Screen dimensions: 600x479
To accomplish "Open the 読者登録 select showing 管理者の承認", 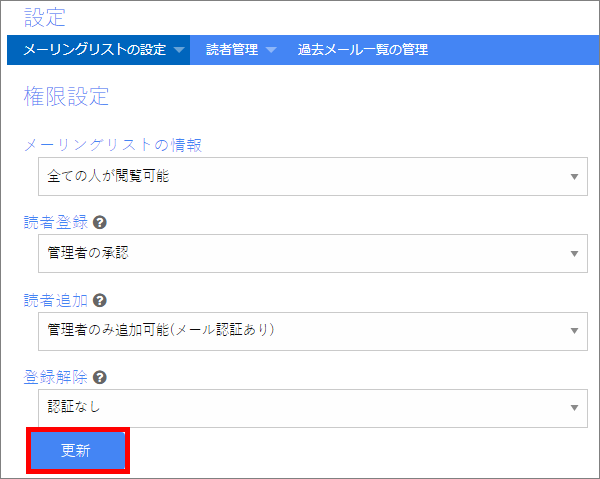I will [313, 253].
